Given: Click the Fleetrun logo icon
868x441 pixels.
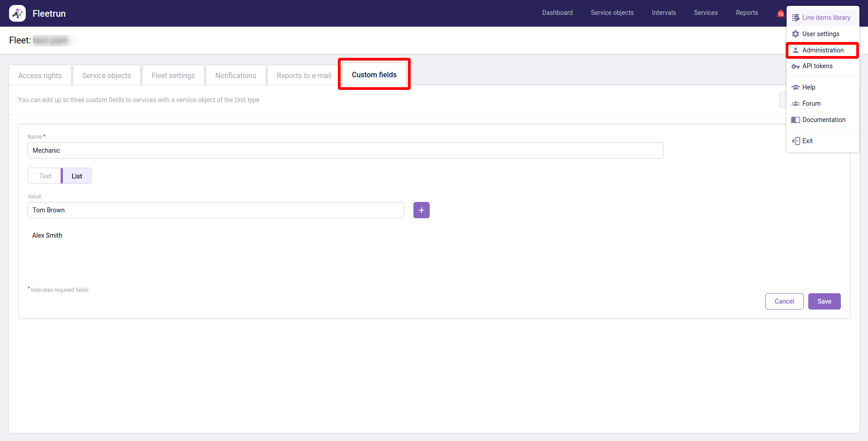Looking at the screenshot, I should click(x=17, y=14).
